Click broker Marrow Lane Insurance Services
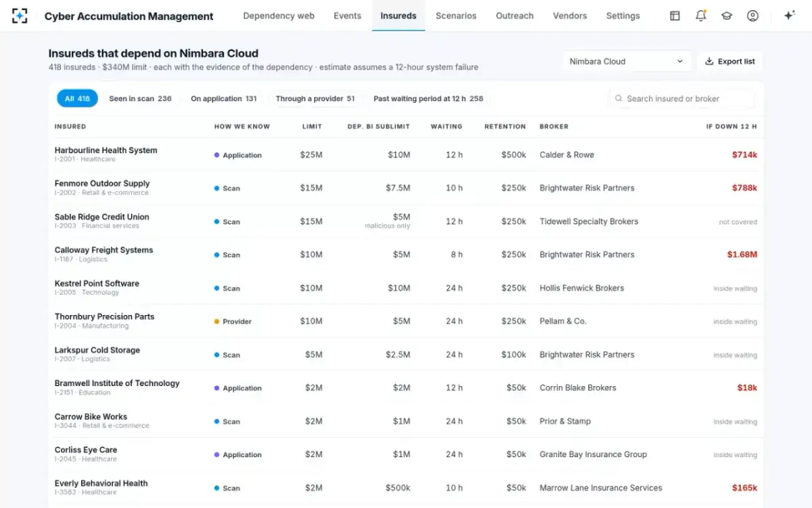Image resolution: width=812 pixels, height=508 pixels. tap(601, 488)
